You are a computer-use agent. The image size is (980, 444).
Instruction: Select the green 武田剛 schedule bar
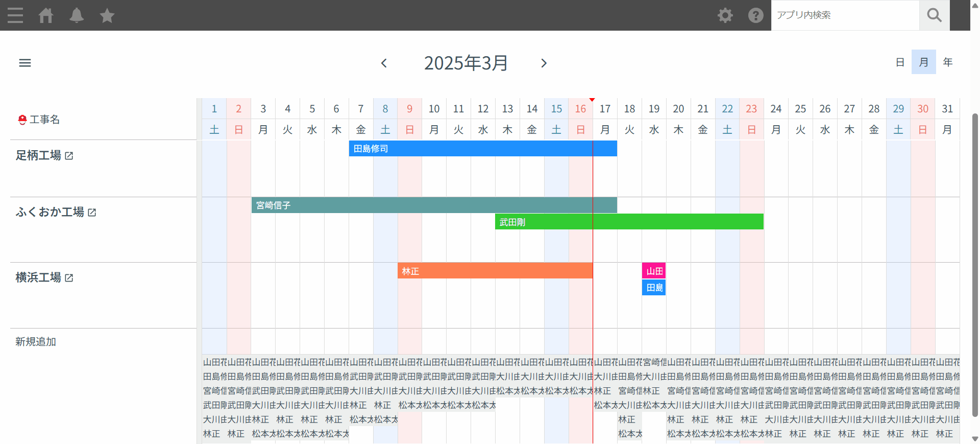[x=629, y=222]
